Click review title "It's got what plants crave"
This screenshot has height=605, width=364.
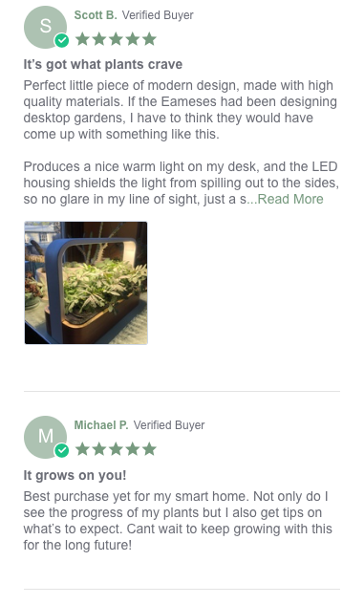pyautogui.click(x=103, y=64)
